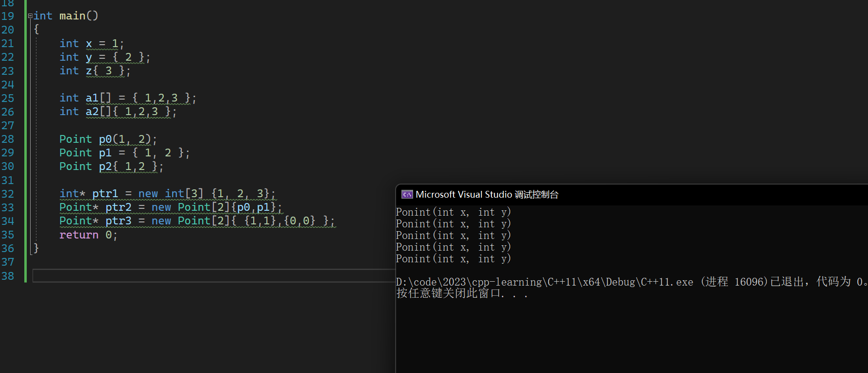Click the 'main()' function name
The height and width of the screenshot is (373, 868).
pos(79,16)
